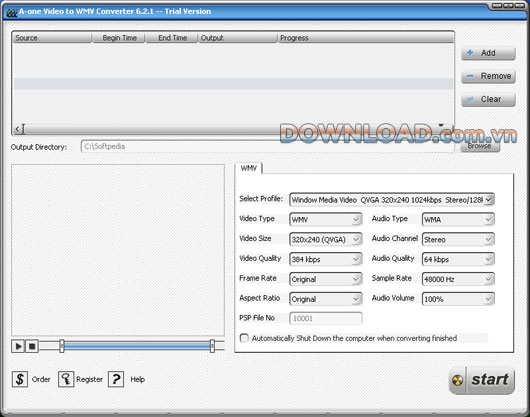
Task: Open the Help question mark icon
Action: [x=116, y=379]
